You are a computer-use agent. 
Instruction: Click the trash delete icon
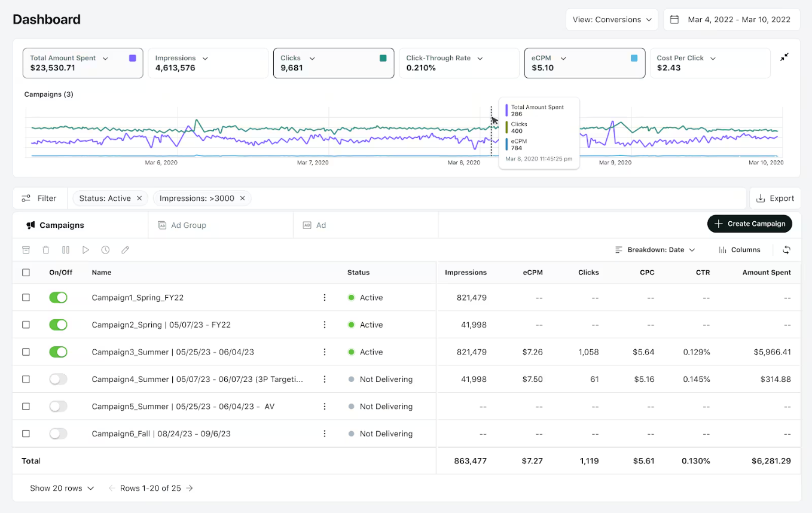[x=46, y=250]
